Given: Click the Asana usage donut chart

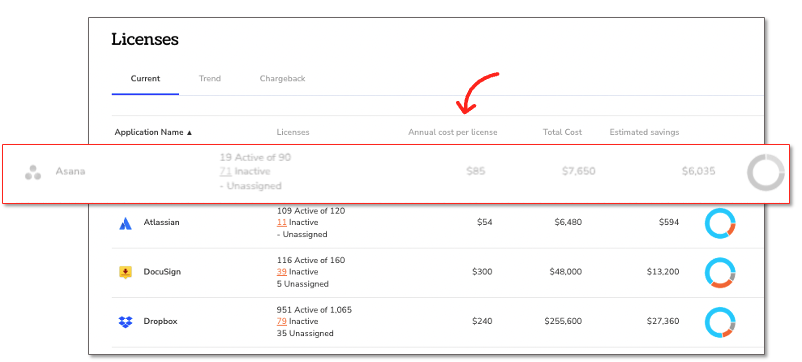Looking at the screenshot, I should tap(766, 172).
